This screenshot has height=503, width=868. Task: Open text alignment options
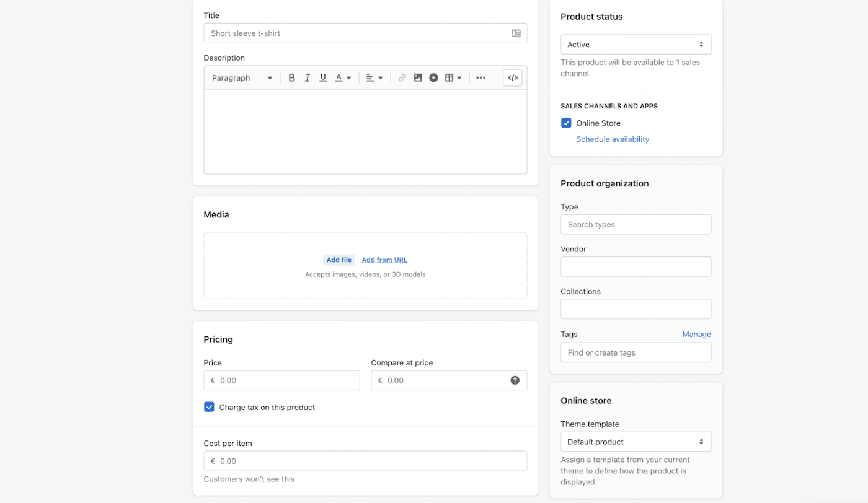coord(374,78)
